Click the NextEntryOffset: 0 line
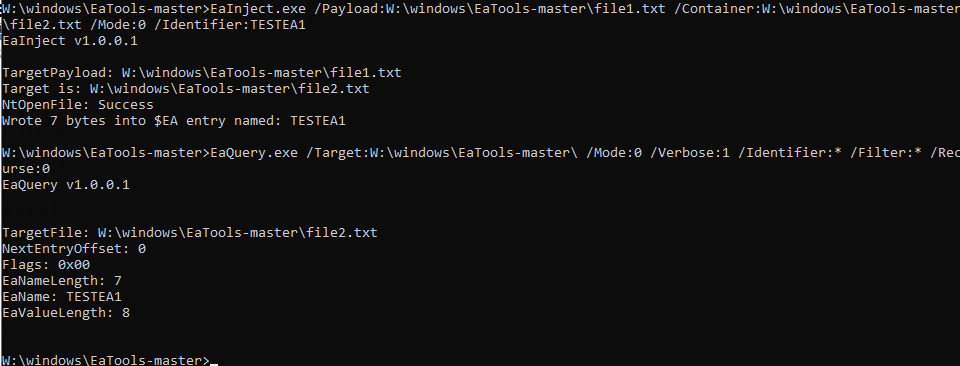Screen dimensions: 960x366 74,248
